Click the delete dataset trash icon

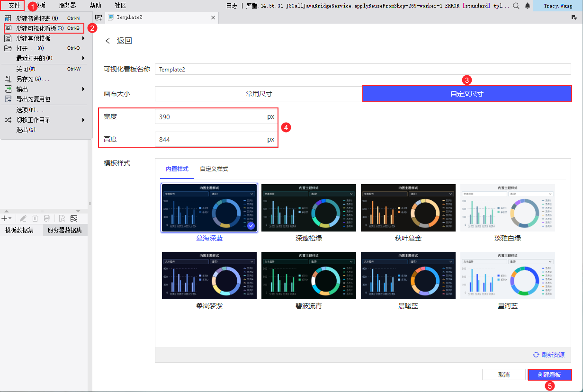pyautogui.click(x=35, y=218)
